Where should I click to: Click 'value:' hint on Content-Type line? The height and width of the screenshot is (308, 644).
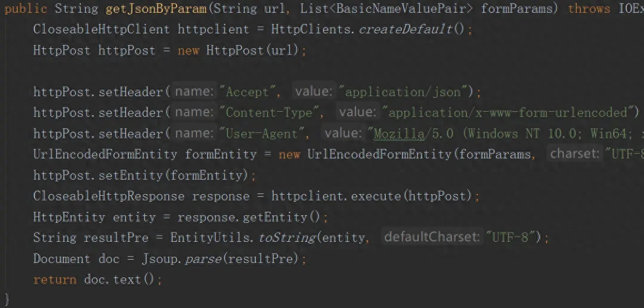pyautogui.click(x=357, y=112)
